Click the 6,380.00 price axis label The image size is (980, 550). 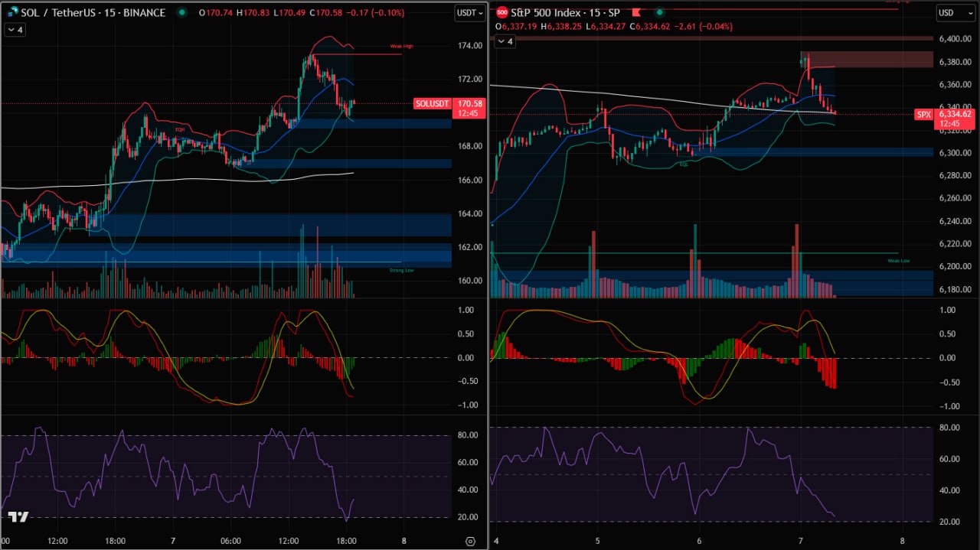[x=955, y=63]
